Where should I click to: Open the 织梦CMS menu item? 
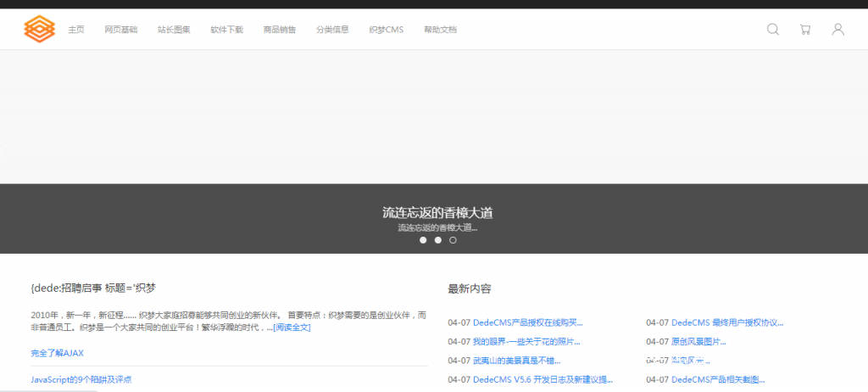(387, 30)
